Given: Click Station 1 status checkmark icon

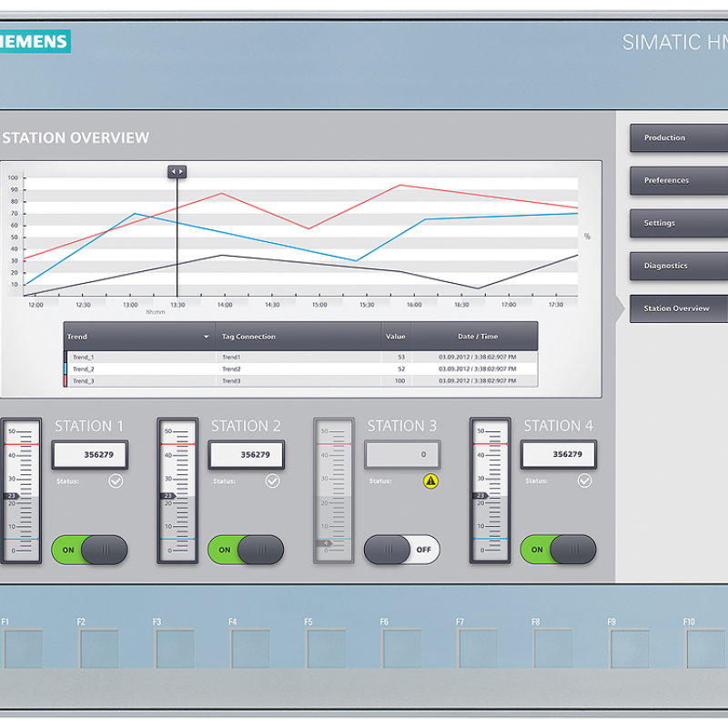Looking at the screenshot, I should [116, 480].
